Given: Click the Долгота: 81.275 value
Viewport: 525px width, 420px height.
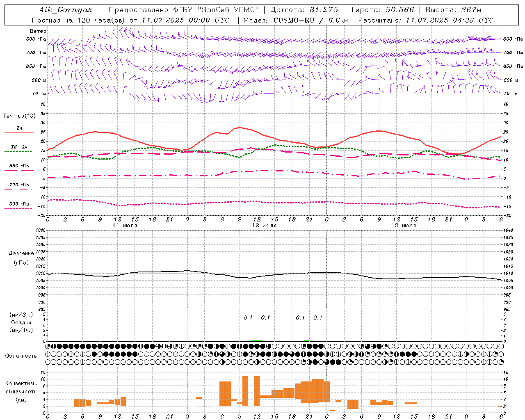Looking at the screenshot, I should (x=305, y=10).
